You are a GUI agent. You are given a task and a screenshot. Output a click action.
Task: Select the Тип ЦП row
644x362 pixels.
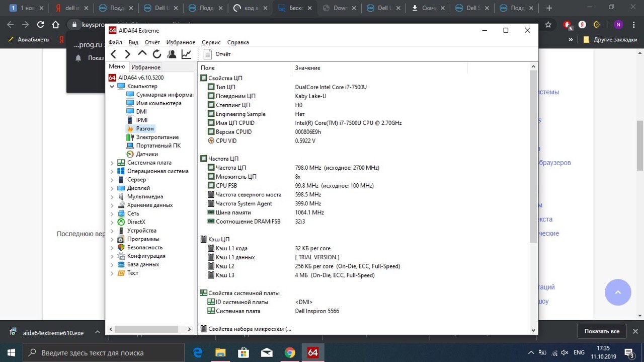(364, 87)
